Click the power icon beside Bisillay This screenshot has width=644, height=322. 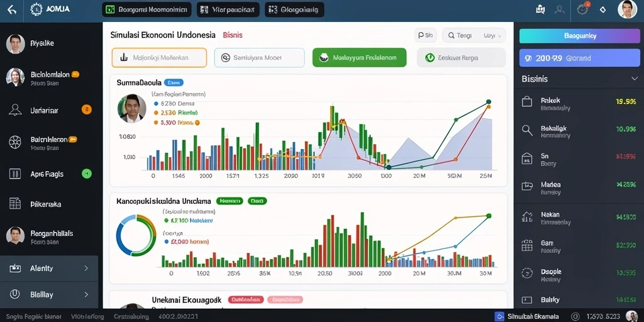[x=15, y=294]
